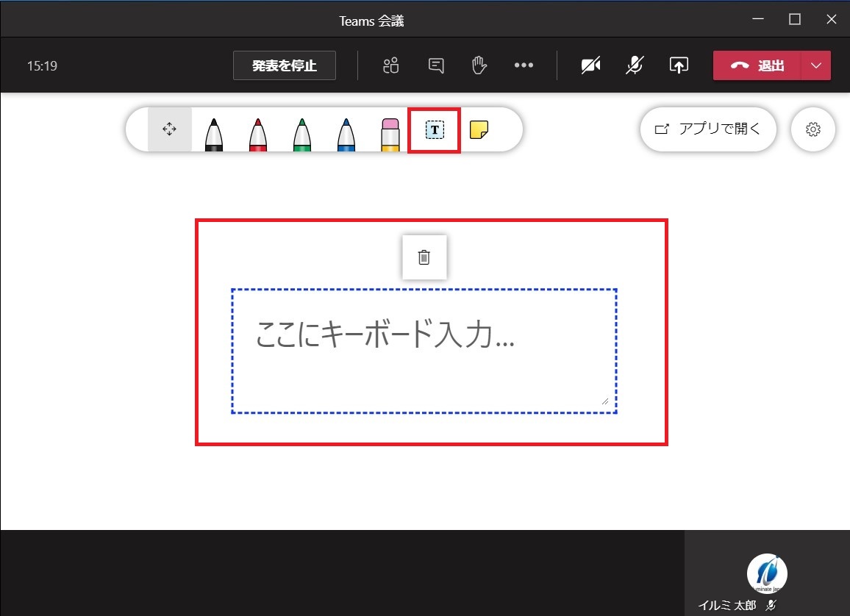Choose the red pen tool
The image size is (850, 616).
tap(258, 135)
